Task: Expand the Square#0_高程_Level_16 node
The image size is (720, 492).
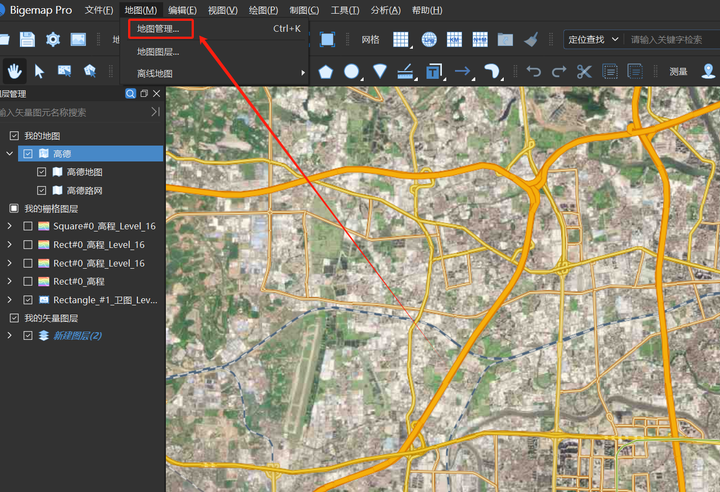Action: (10, 226)
